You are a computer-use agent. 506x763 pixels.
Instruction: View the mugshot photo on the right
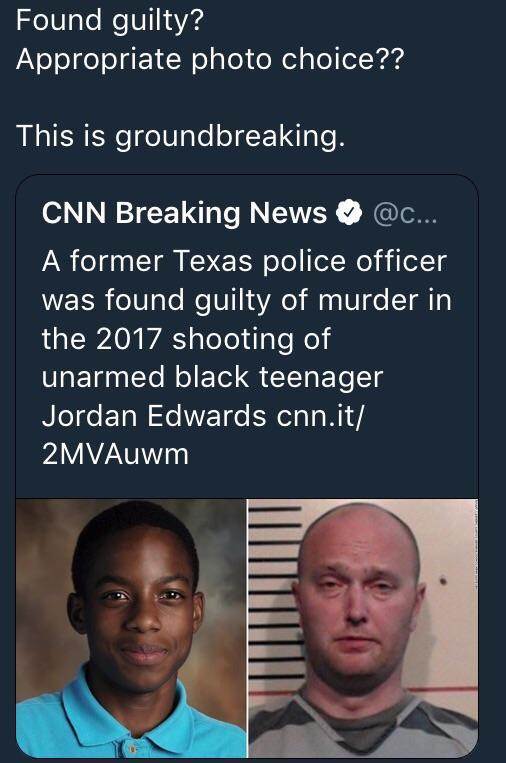363,628
